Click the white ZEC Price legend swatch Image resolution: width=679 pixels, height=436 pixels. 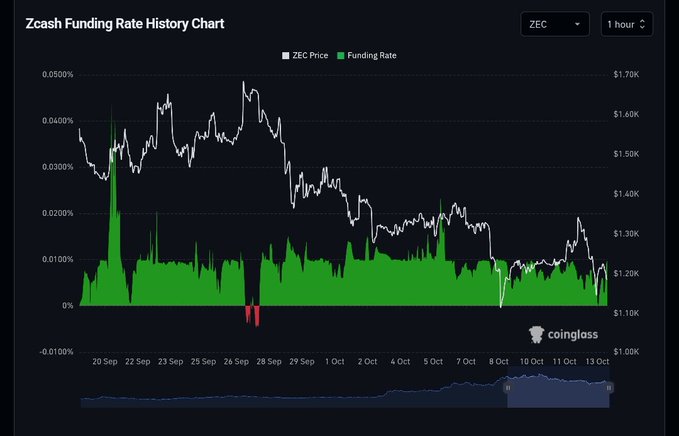click(285, 55)
